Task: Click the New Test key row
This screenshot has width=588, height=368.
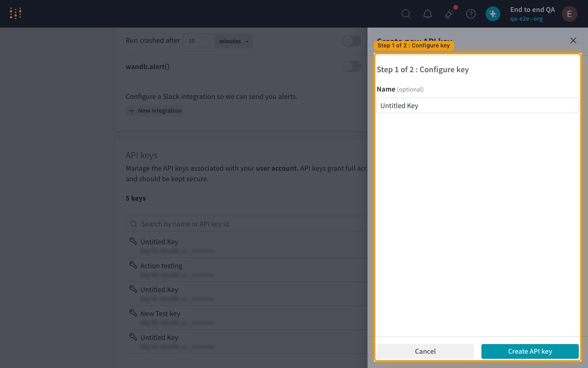Action: pyautogui.click(x=247, y=318)
